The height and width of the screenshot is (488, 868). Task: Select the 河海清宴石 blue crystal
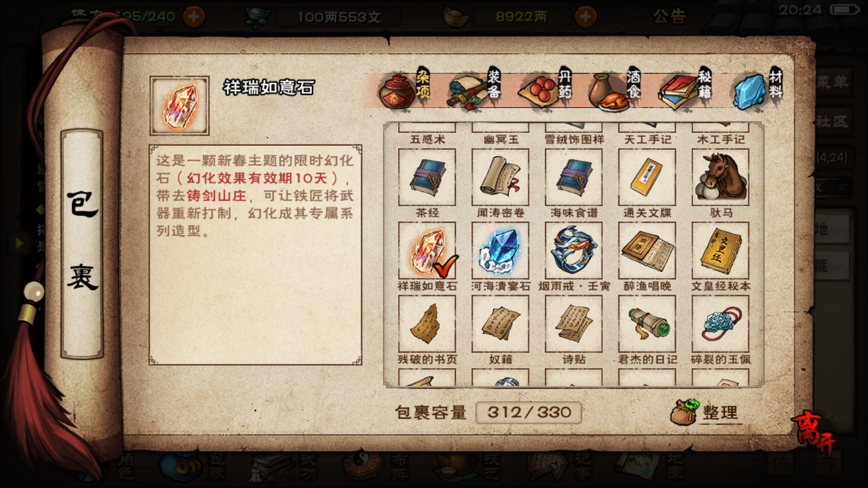pos(500,250)
